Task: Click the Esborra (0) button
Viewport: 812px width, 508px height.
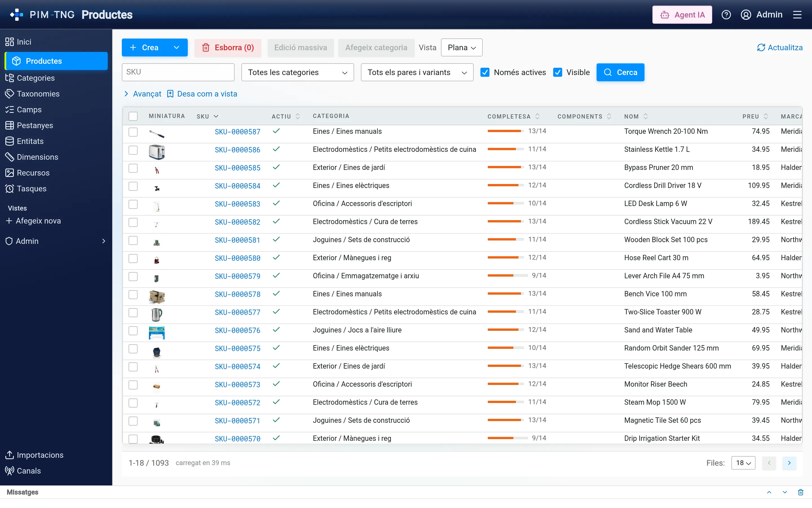Action: (228, 48)
